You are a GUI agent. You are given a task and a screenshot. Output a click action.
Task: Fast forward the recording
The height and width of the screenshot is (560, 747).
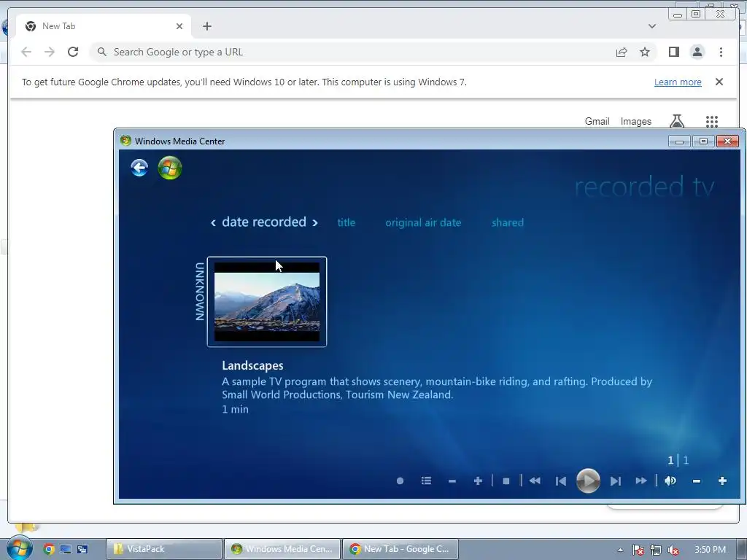pos(641,481)
